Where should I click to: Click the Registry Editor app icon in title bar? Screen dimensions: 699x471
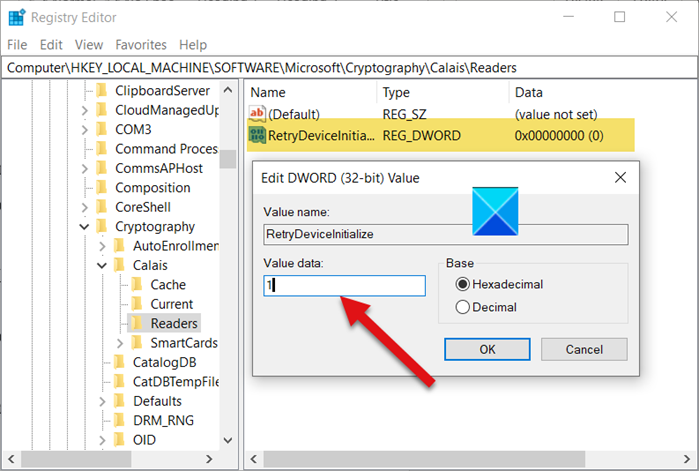(x=17, y=18)
